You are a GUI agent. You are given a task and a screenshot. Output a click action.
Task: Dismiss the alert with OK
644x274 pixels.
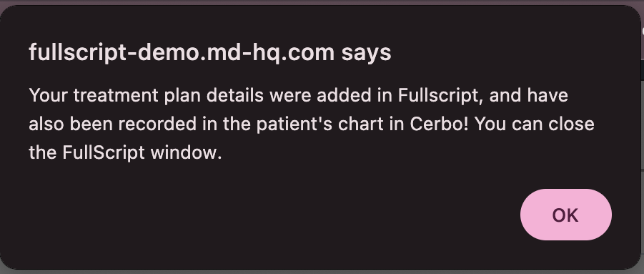565,215
